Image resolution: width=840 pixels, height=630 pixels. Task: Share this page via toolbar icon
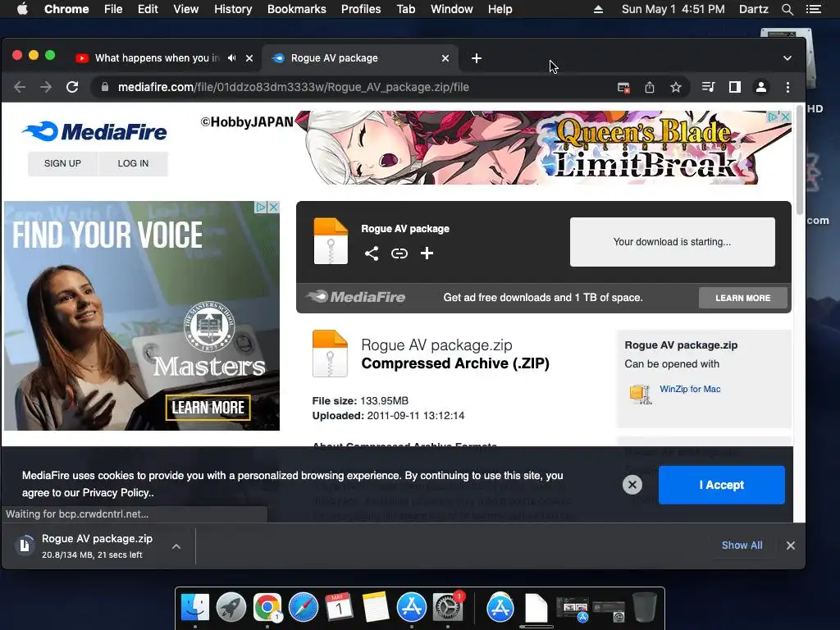coord(650,87)
